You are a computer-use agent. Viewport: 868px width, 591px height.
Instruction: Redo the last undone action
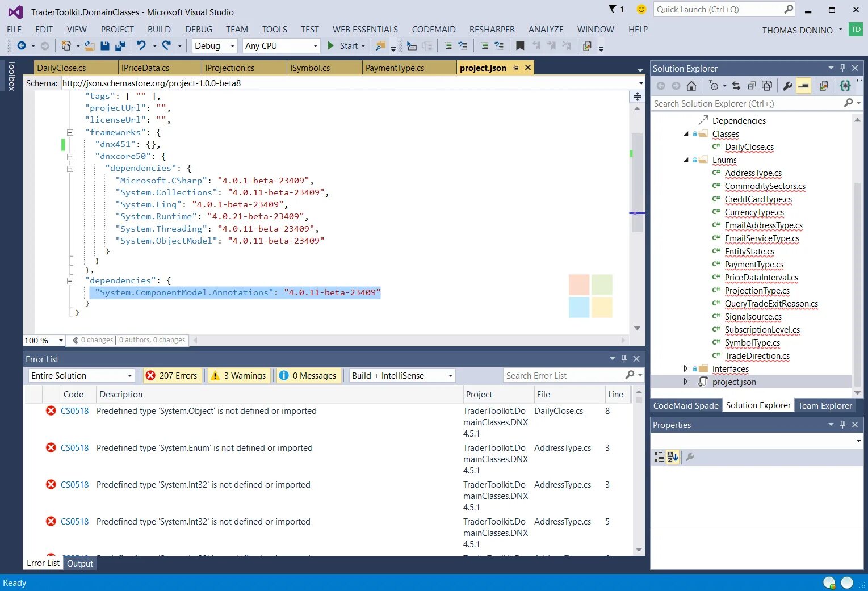tap(166, 46)
